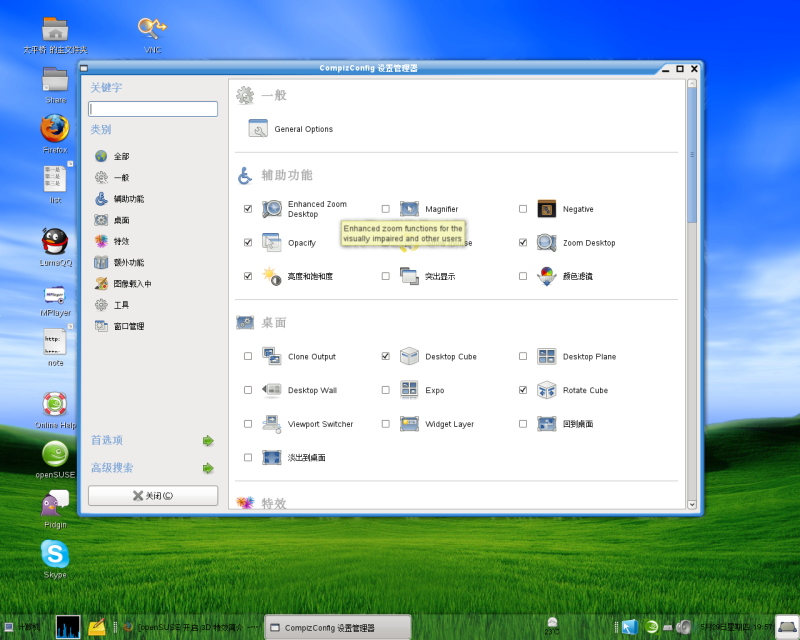Click the 关闭 button
The image size is (800, 640).
click(x=153, y=496)
